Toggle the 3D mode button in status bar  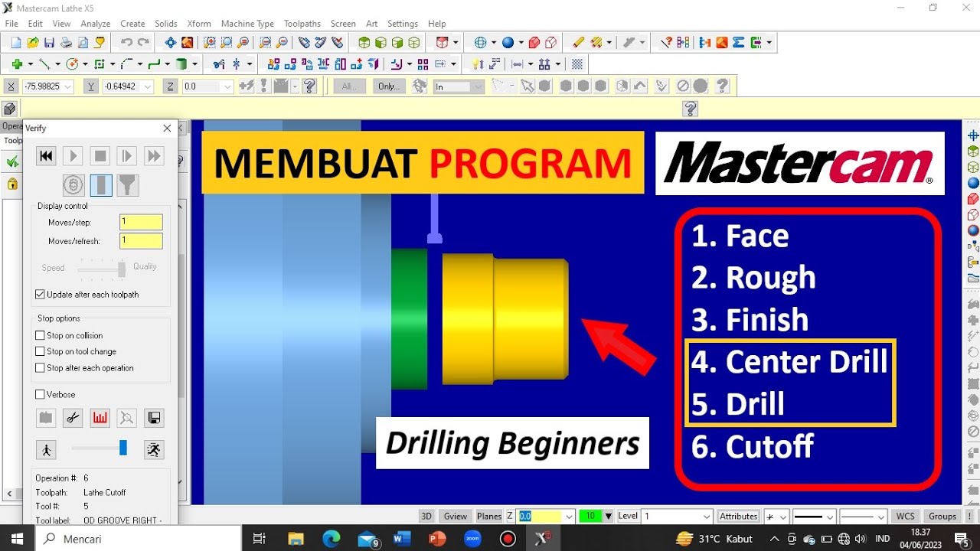pos(427,517)
